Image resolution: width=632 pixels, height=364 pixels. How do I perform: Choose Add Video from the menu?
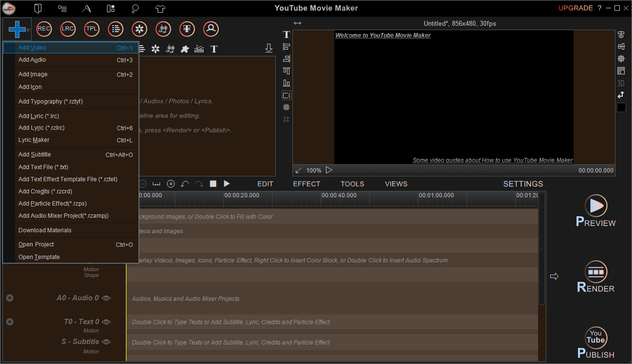pyautogui.click(x=71, y=48)
